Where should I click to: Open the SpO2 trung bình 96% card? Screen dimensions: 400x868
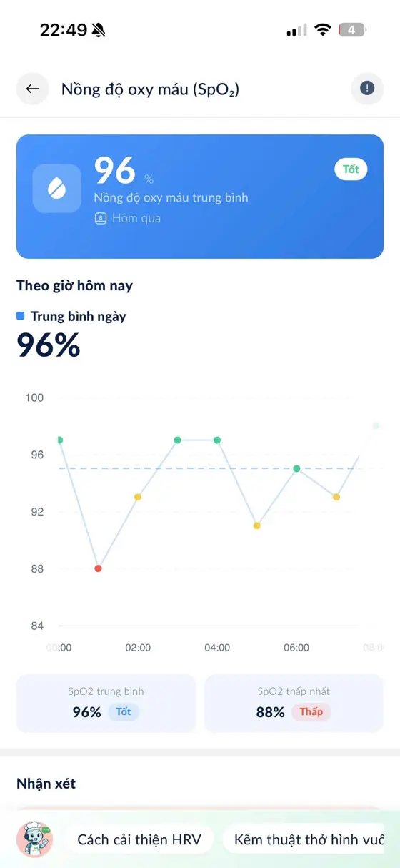[x=106, y=703]
